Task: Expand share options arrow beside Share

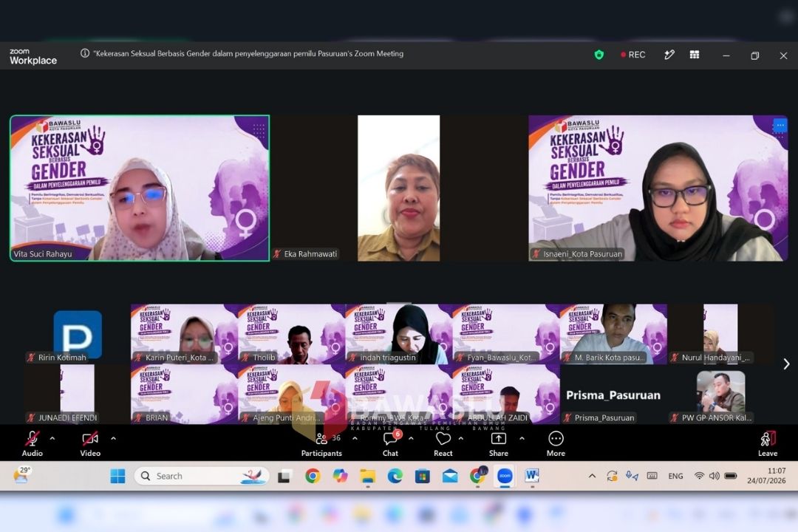Action: click(522, 438)
